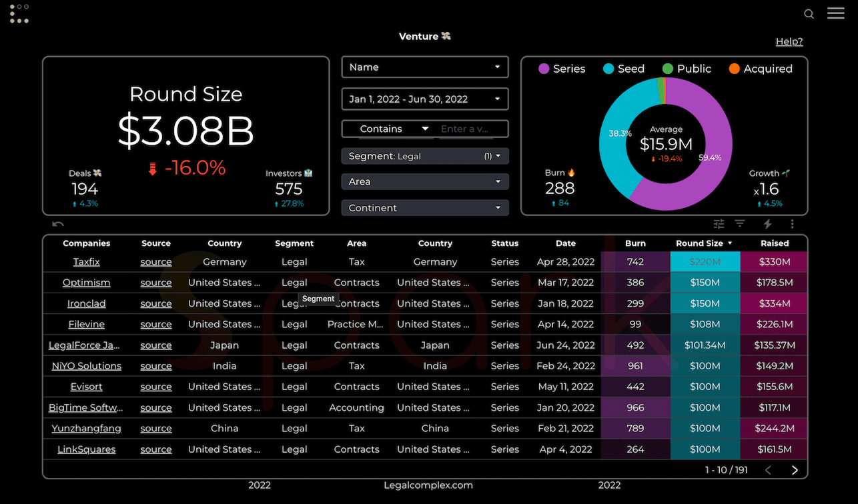Open the three-dot more options menu
858x504 pixels.
pyautogui.click(x=792, y=224)
